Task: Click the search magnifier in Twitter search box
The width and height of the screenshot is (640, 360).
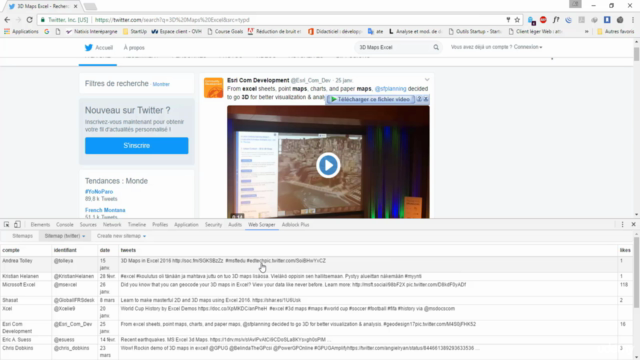Action: [x=436, y=47]
